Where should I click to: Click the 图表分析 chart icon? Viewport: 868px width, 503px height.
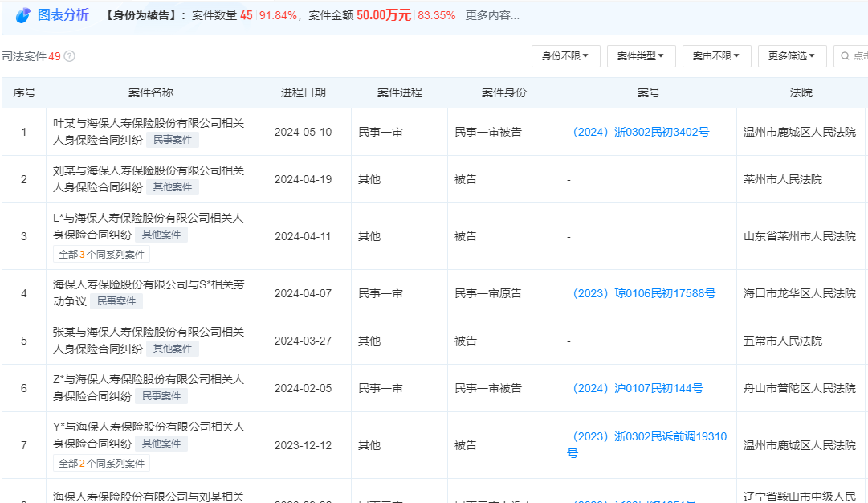point(22,14)
